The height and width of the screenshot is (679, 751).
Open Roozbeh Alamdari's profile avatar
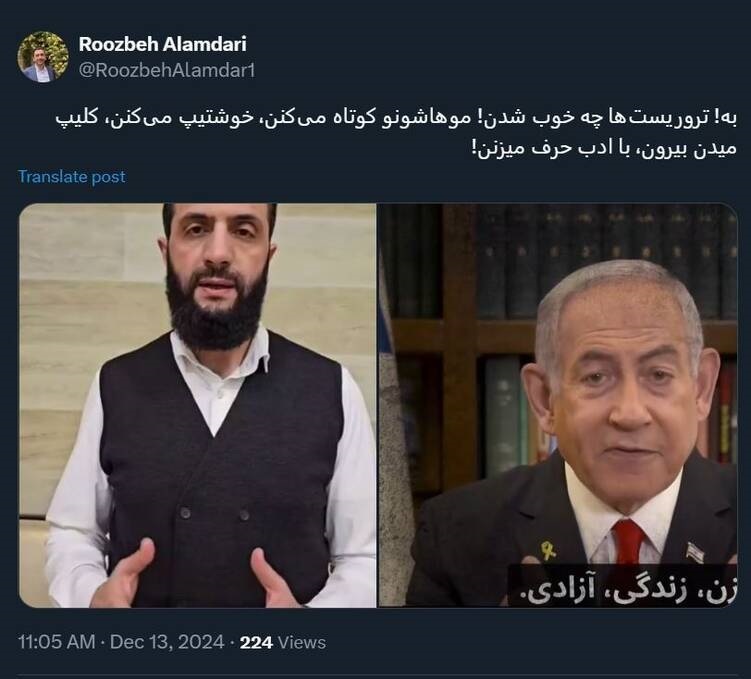click(43, 57)
